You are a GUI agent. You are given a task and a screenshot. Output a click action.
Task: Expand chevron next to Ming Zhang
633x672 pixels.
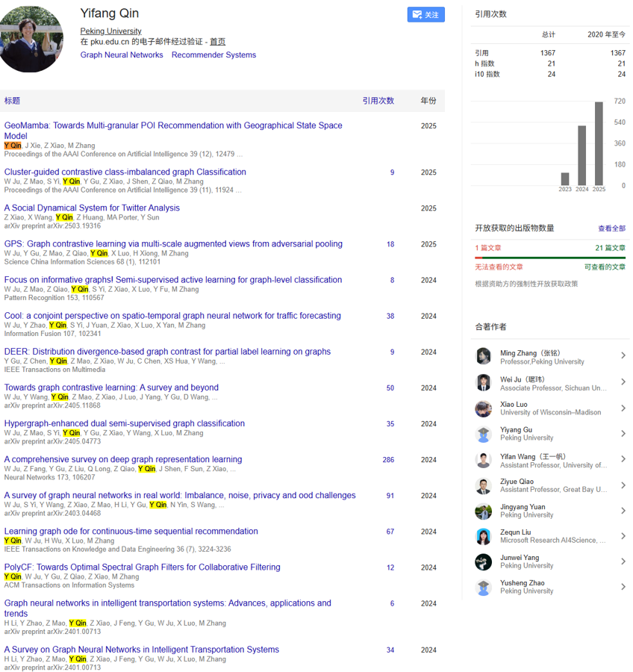(x=623, y=356)
